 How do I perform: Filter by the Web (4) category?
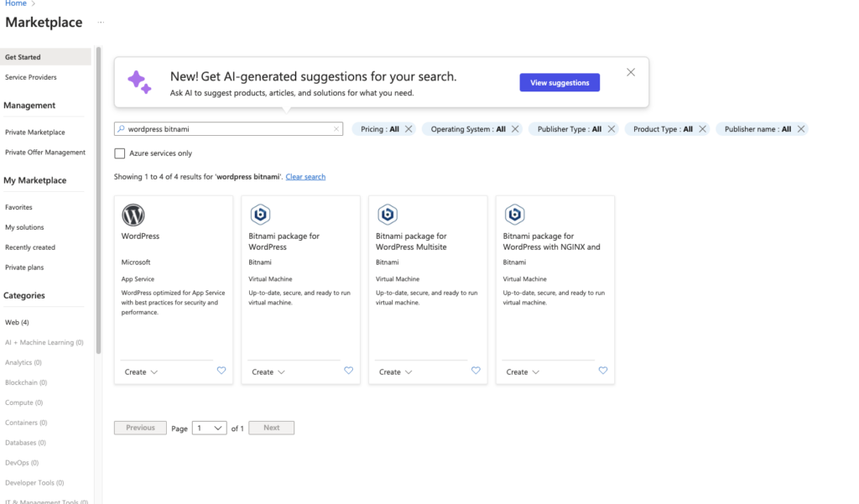click(x=17, y=322)
